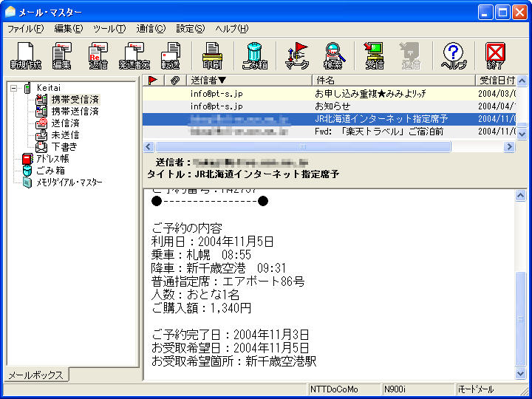Screen dimensions: 532x399
Task: Click mail list horizontal scroll right arrow
Action: coord(509,146)
